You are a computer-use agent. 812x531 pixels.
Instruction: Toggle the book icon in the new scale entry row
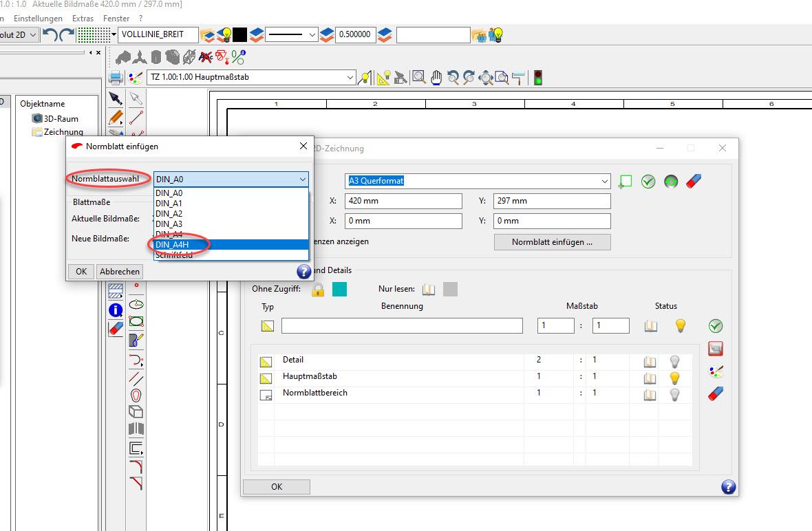click(651, 326)
